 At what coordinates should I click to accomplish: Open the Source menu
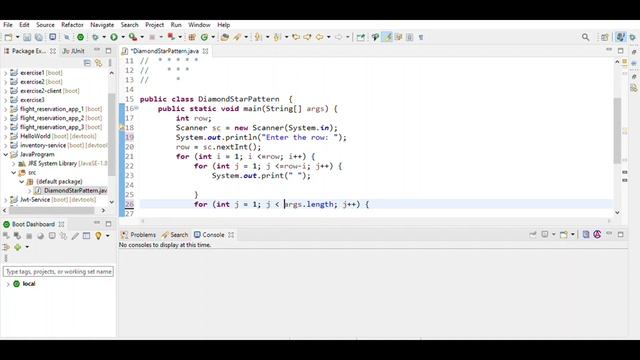45,25
